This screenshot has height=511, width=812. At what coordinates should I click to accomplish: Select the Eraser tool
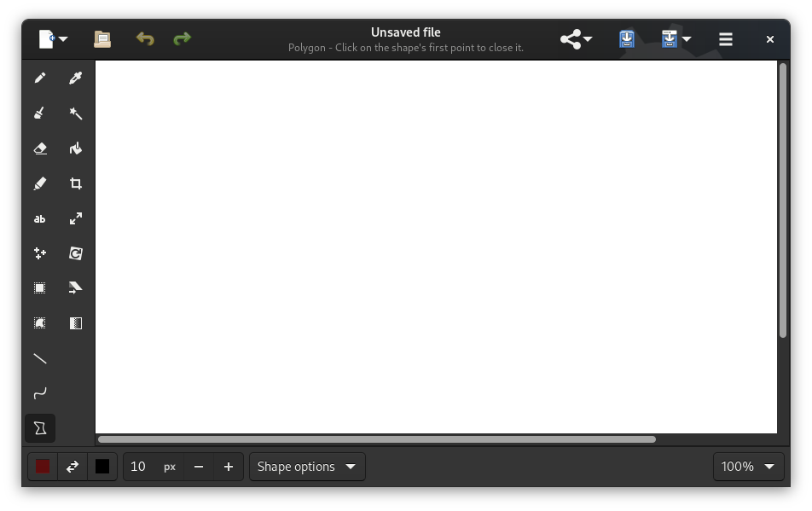click(40, 148)
